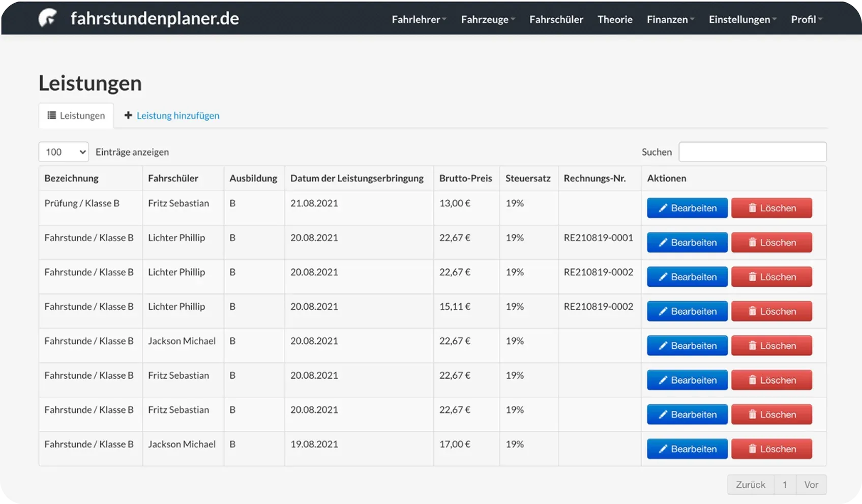Go to the Theorie menu item

[615, 19]
